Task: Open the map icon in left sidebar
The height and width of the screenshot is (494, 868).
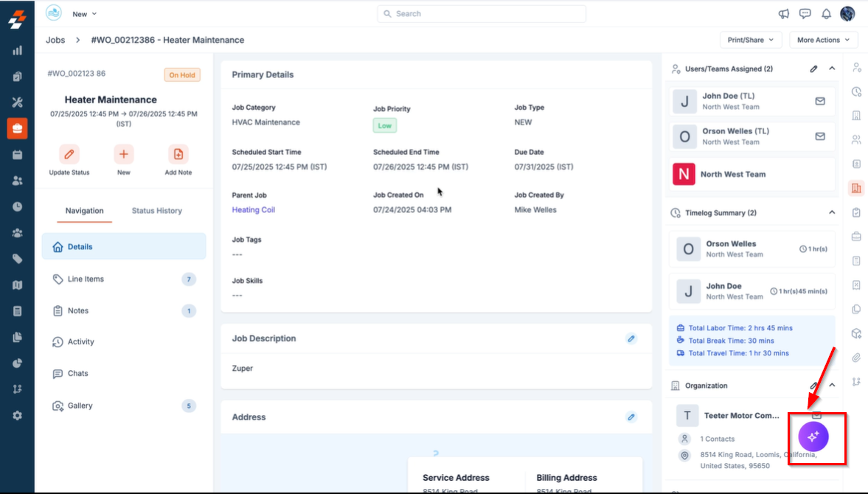Action: point(17,285)
